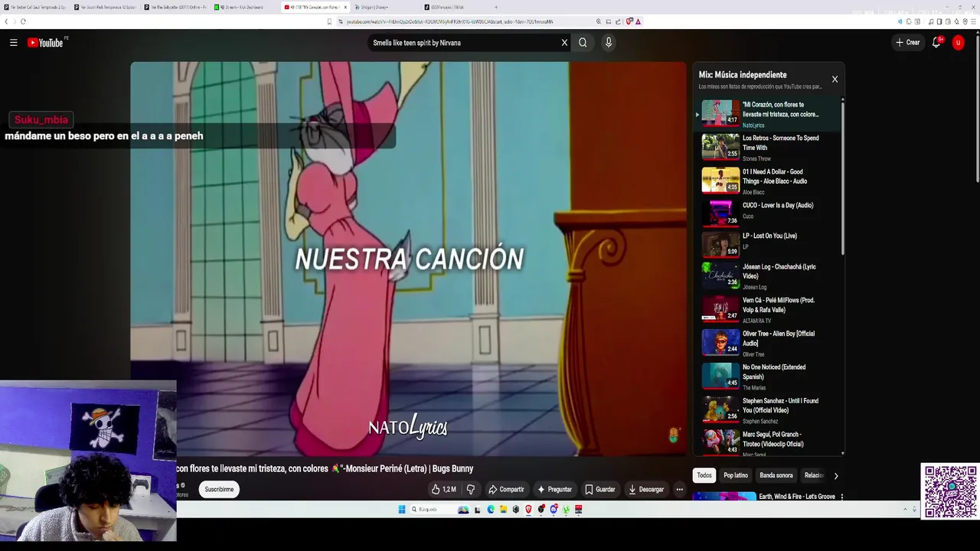
Task: Clear the search box text with X
Action: tap(564, 43)
